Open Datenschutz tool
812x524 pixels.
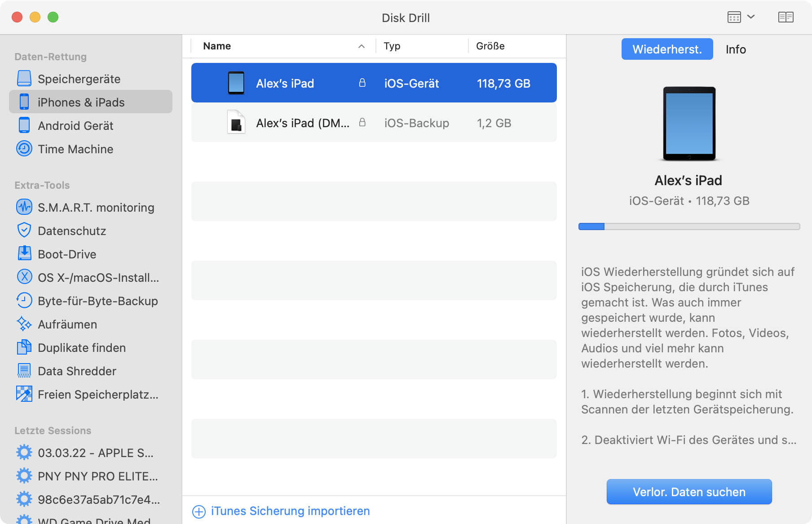[x=91, y=231]
